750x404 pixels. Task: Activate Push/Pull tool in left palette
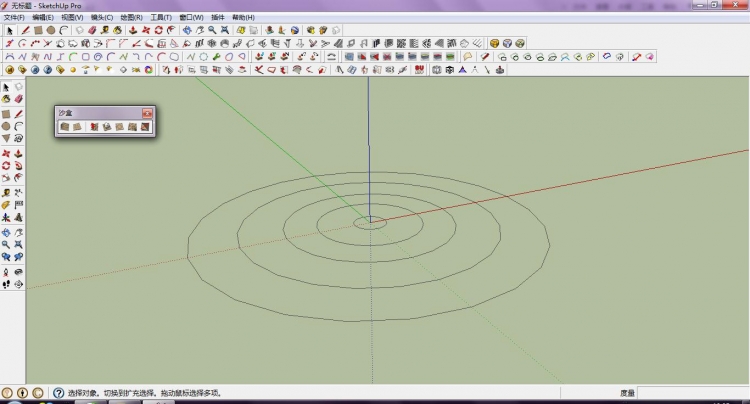18,153
